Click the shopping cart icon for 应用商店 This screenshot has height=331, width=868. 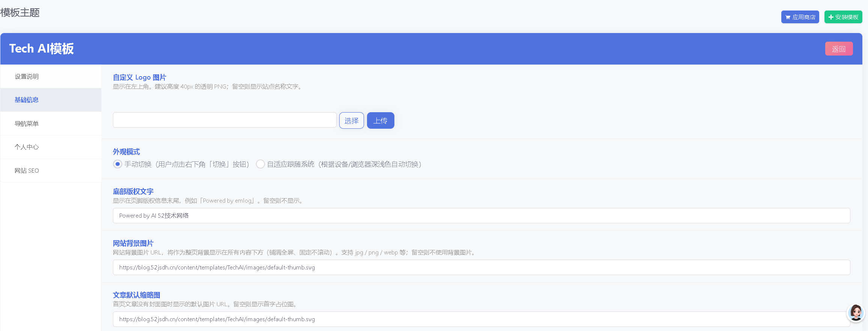coord(788,17)
